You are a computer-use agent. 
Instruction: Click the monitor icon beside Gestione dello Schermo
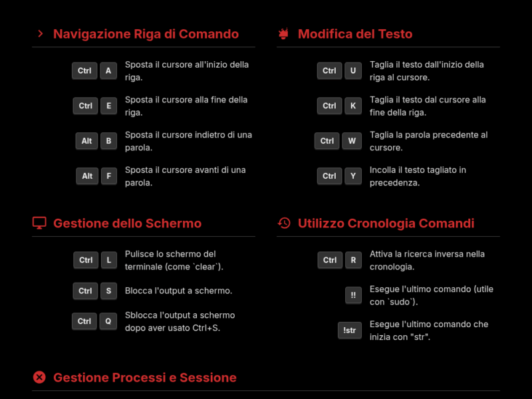coord(39,223)
